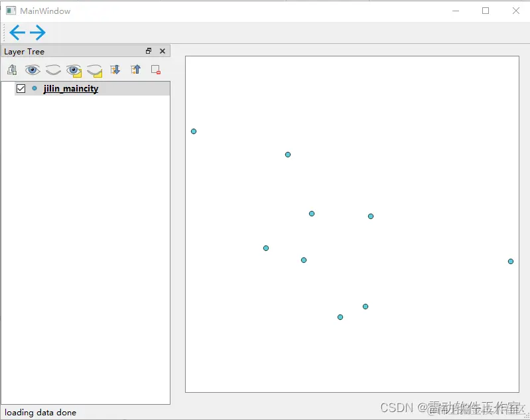Click the bottommost city point on map

pos(340,317)
